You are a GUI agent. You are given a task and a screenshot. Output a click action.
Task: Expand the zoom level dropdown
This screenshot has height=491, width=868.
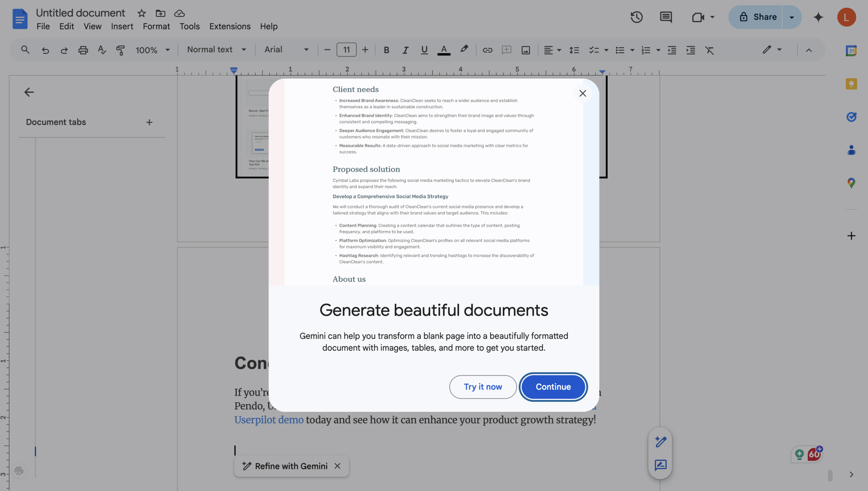coord(152,50)
